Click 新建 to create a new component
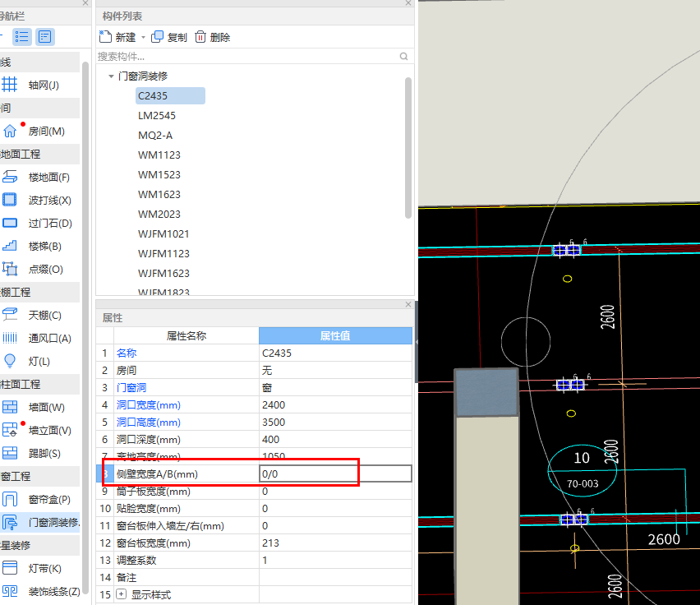This screenshot has height=605, width=700. [117, 37]
